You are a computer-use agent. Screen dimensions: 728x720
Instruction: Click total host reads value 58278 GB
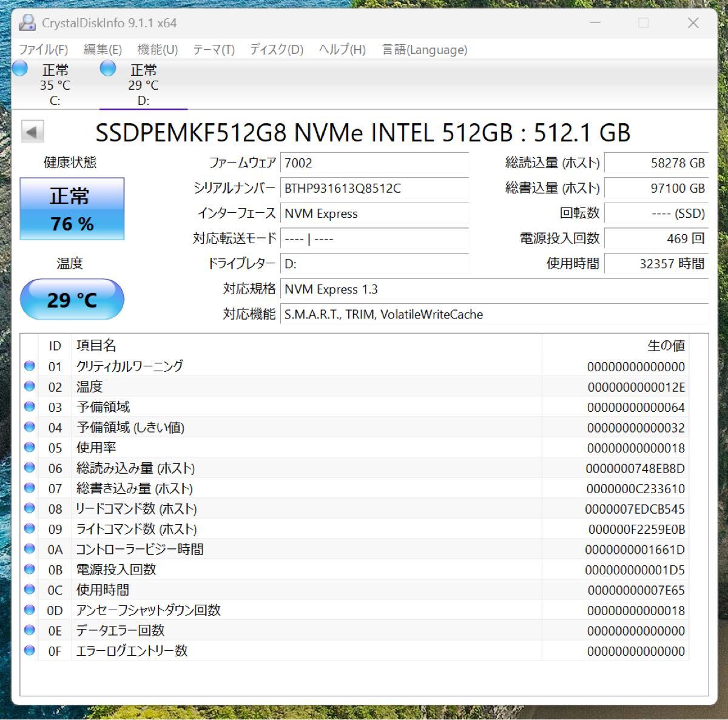tap(656, 163)
